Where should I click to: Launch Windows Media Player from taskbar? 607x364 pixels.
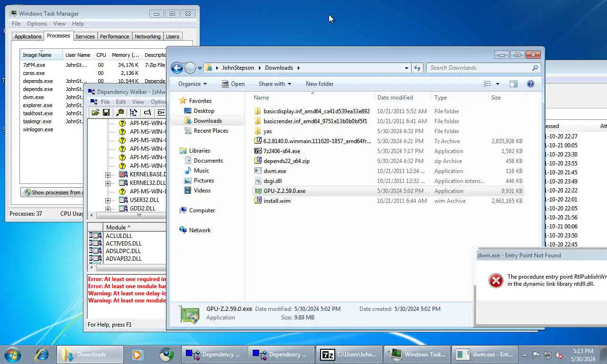[x=137, y=354]
